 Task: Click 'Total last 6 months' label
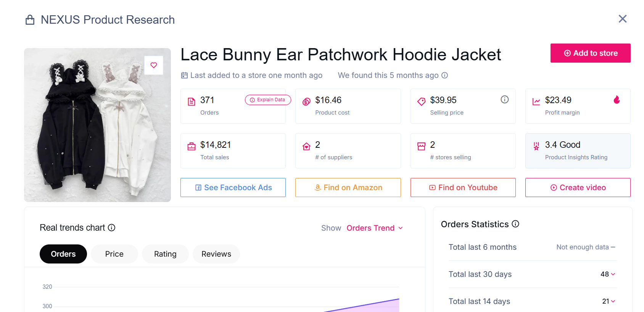483,247
